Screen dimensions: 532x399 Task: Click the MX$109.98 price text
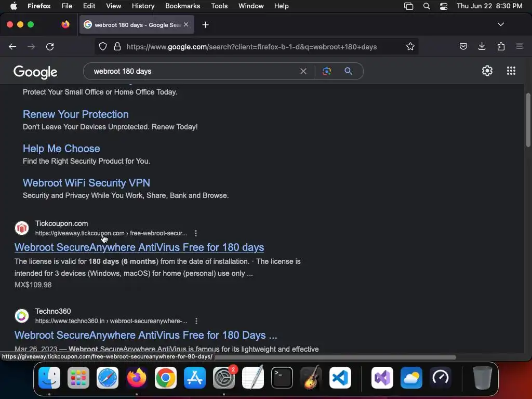click(x=33, y=285)
